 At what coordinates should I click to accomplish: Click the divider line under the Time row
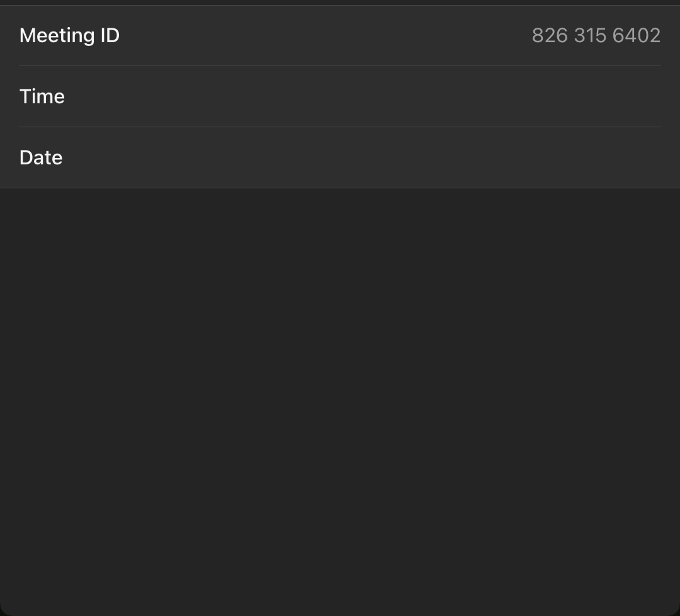(340, 127)
